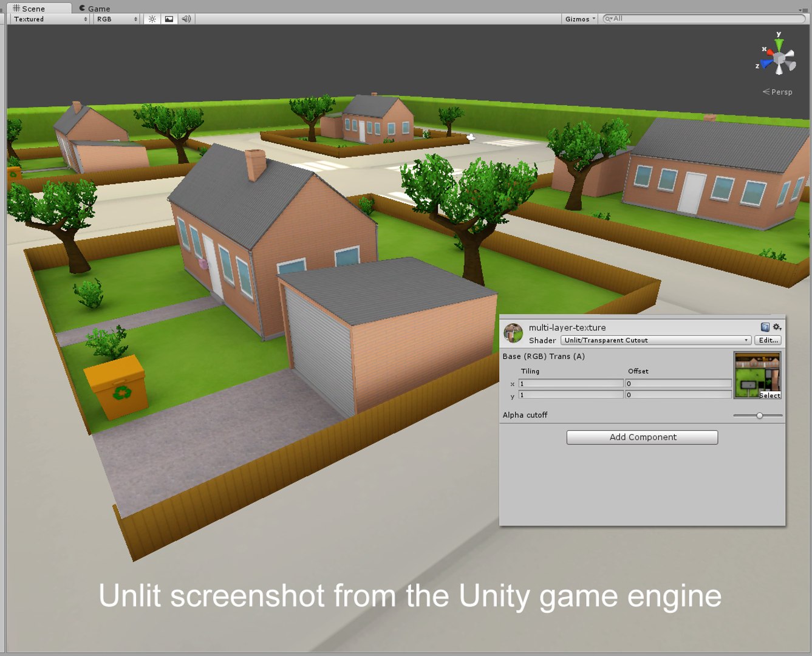Open the material help book icon
Viewport: 812px width, 656px height.
(765, 327)
